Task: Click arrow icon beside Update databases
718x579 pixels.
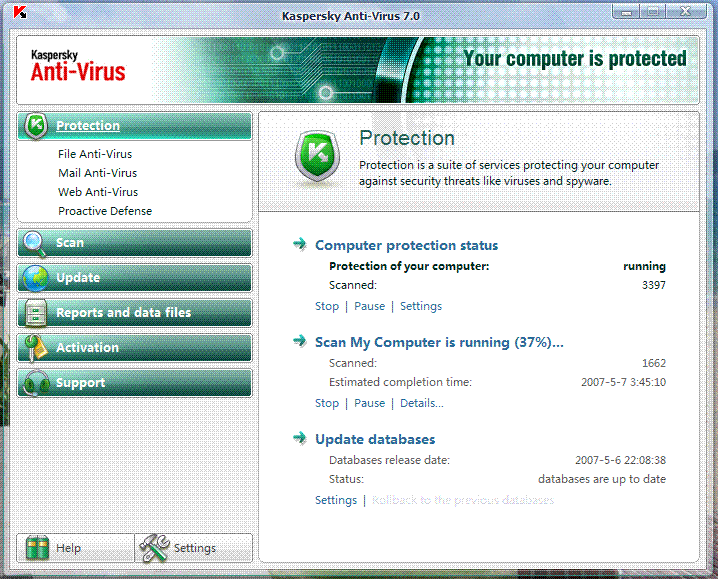Action: coord(300,438)
